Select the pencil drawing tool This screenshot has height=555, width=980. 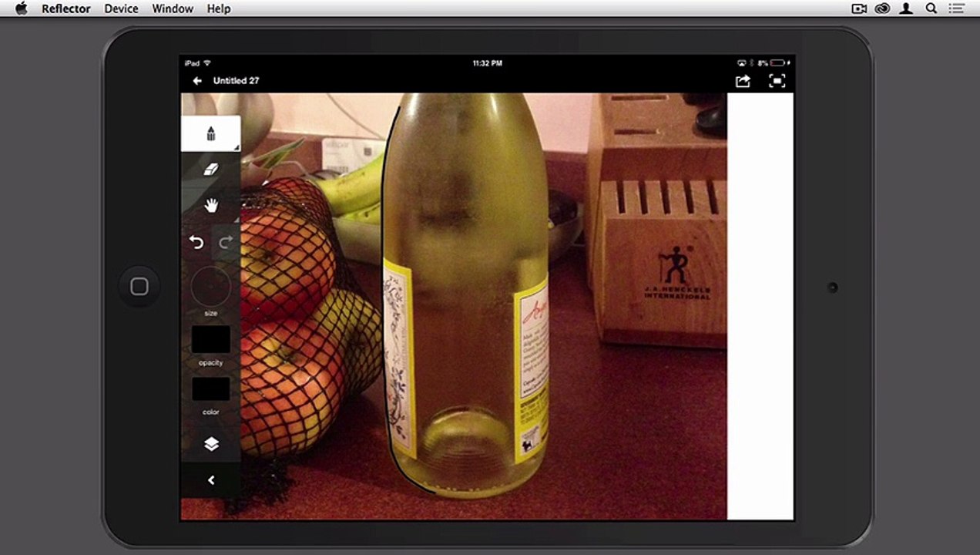coord(210,133)
